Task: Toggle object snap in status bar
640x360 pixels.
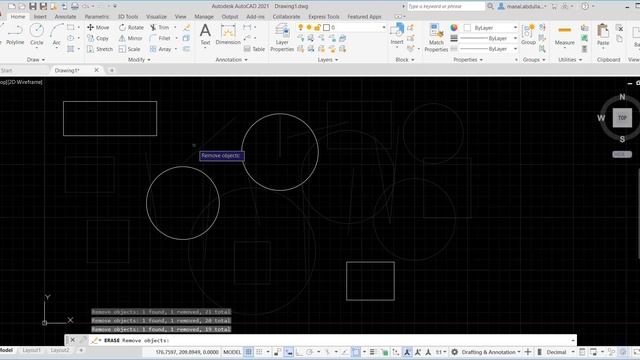Action: click(356, 352)
